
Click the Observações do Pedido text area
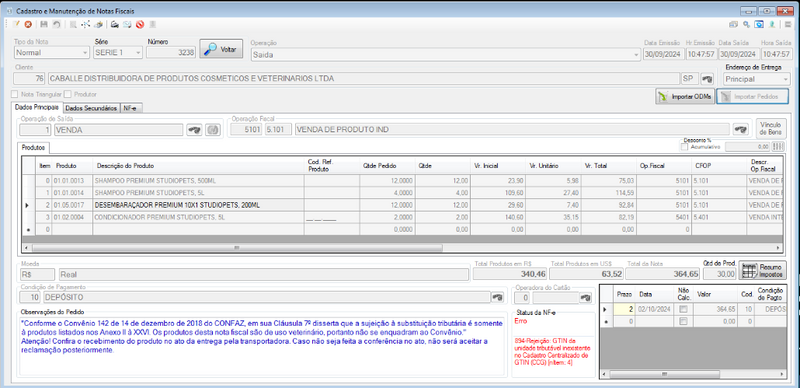262,347
